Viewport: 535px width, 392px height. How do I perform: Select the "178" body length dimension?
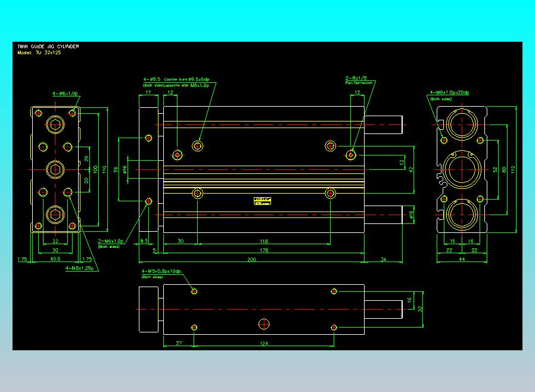tap(264, 250)
